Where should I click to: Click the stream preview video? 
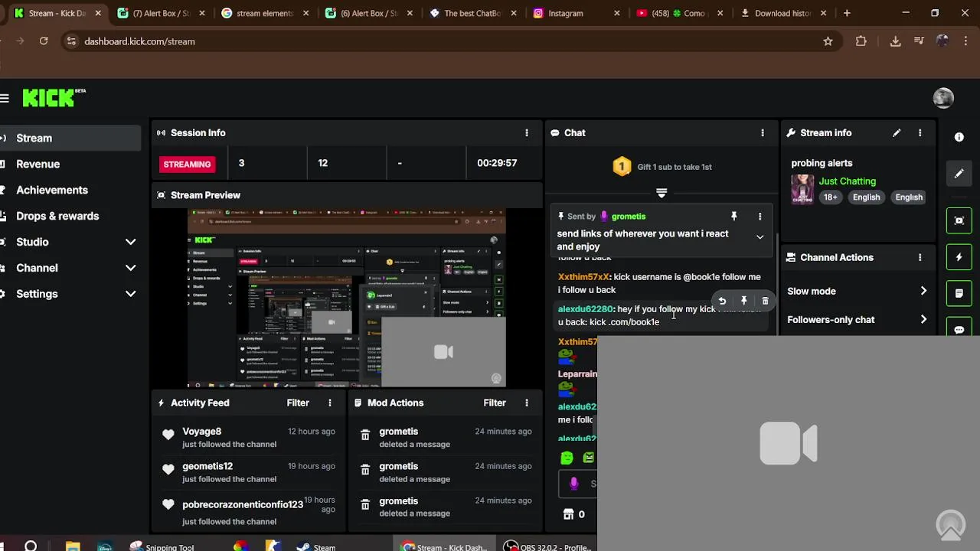[x=346, y=298]
